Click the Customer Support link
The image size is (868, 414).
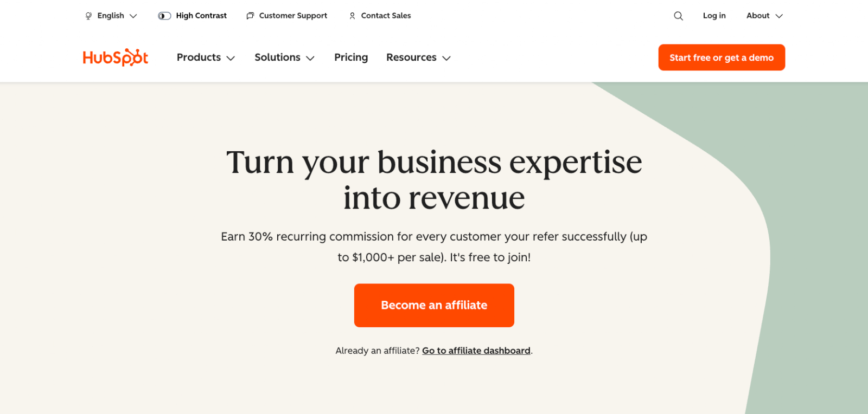(x=293, y=16)
